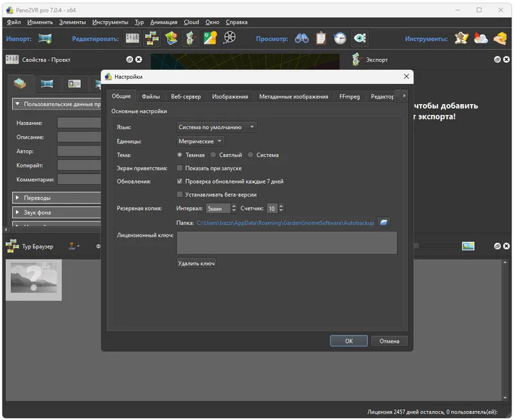Toggle the eye viewer icon in the toolbar
Viewport: 514px width, 420px height.
click(360, 39)
